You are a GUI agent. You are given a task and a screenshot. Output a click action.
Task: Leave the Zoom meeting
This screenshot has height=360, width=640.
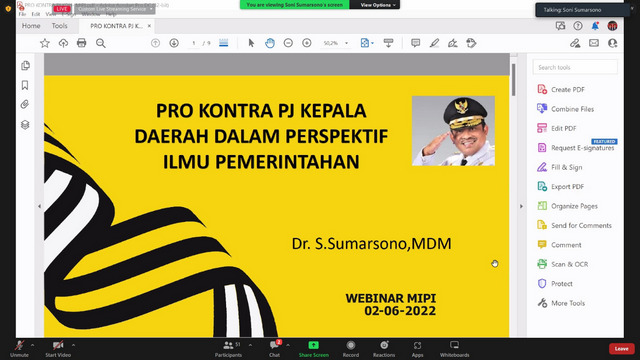coord(621,349)
